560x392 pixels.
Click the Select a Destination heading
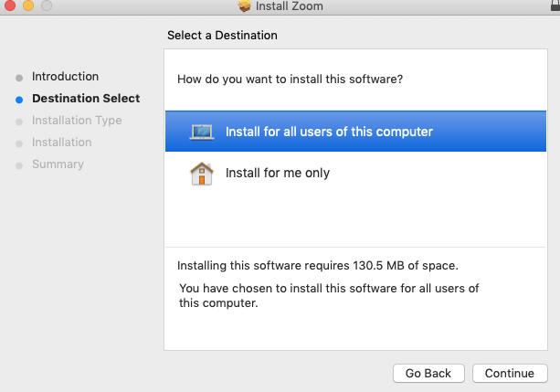point(222,36)
